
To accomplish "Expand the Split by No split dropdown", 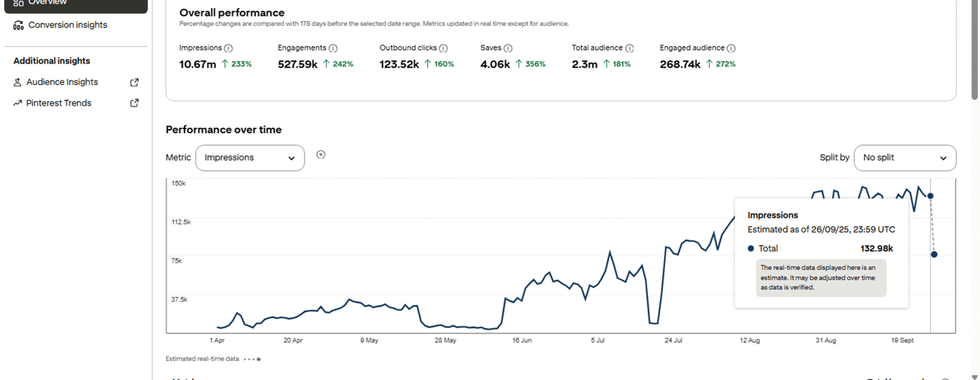I will point(905,158).
